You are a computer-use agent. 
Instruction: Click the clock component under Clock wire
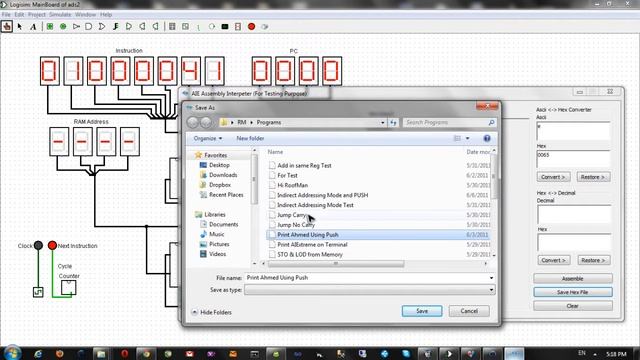[x=38, y=292]
